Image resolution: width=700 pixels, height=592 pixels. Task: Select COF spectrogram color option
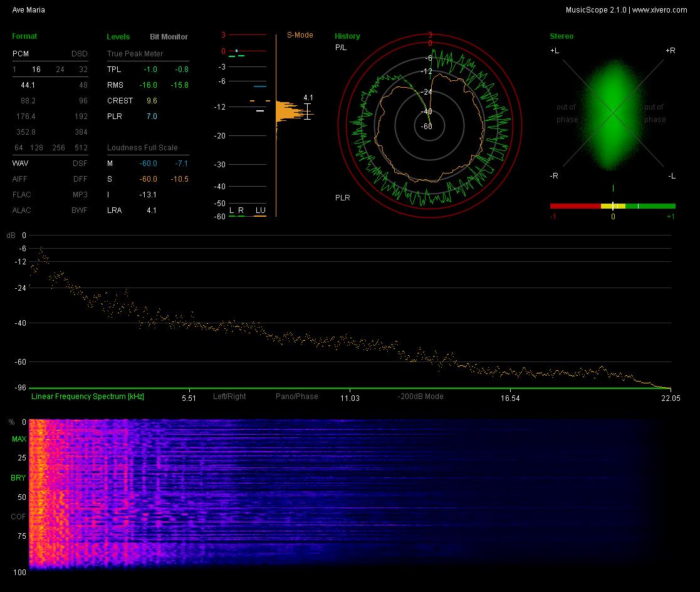pos(18,517)
